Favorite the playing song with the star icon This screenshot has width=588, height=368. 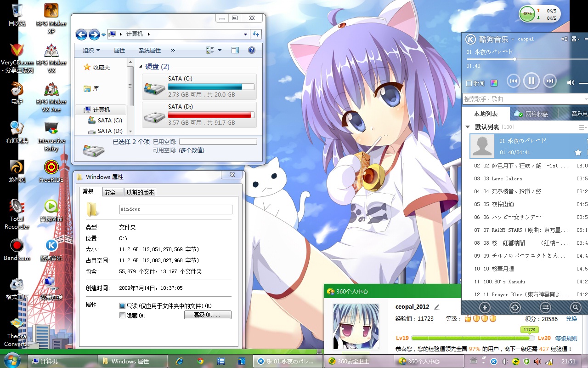pyautogui.click(x=578, y=152)
